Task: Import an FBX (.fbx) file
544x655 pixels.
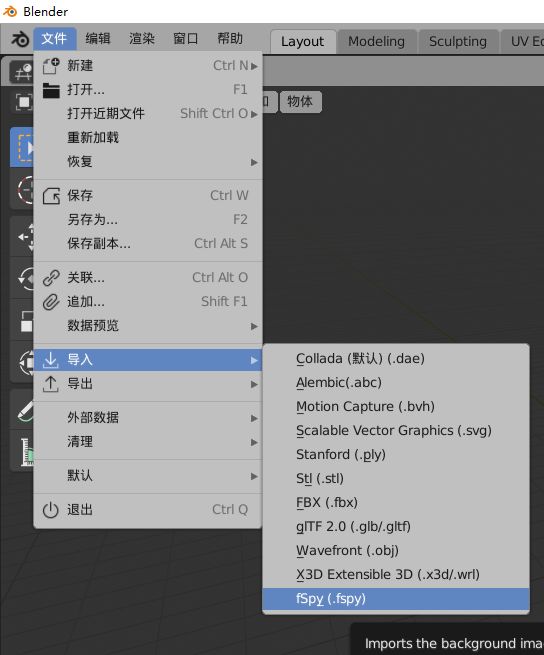Action: point(396,503)
